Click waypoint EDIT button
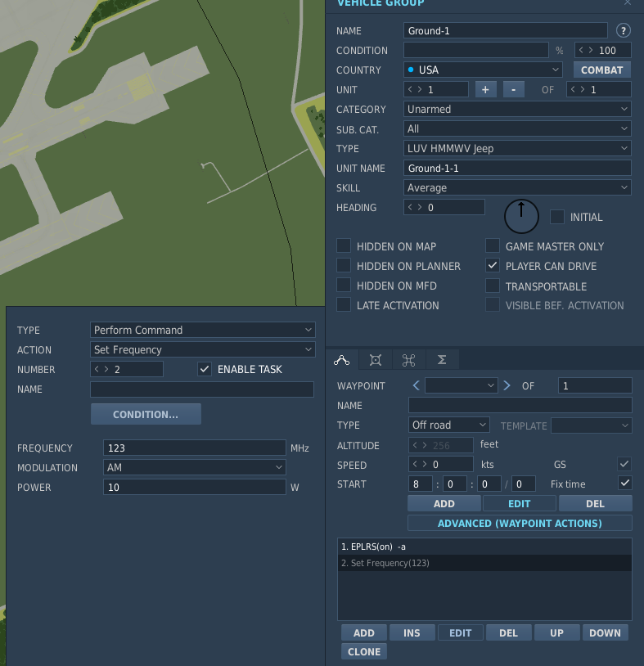 pos(520,503)
